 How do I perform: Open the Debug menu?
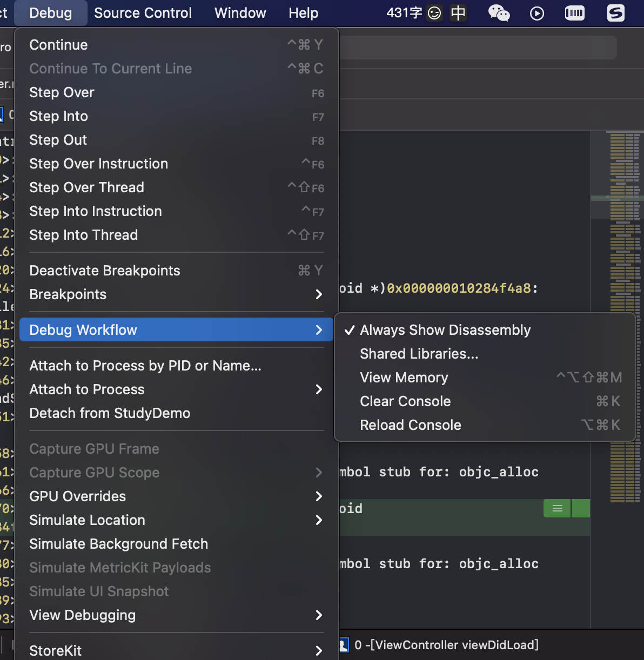51,13
